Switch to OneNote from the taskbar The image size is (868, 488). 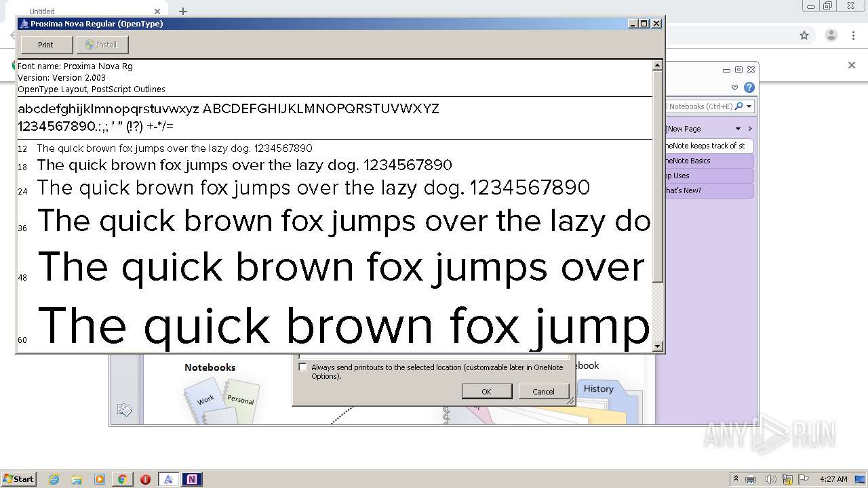[192, 479]
